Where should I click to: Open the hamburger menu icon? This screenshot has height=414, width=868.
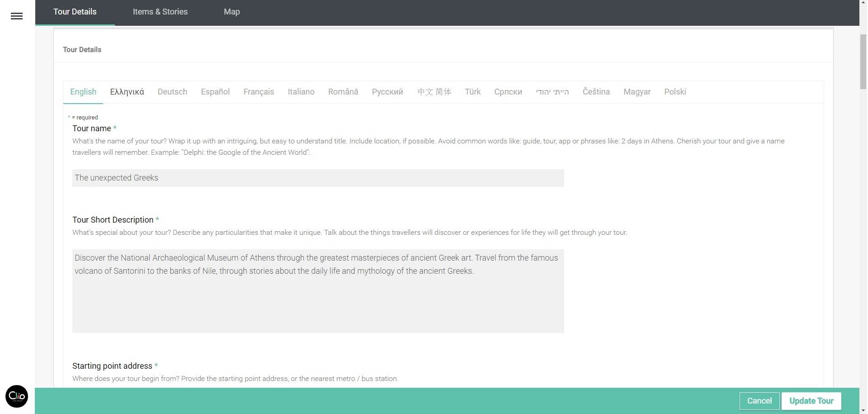pos(17,16)
